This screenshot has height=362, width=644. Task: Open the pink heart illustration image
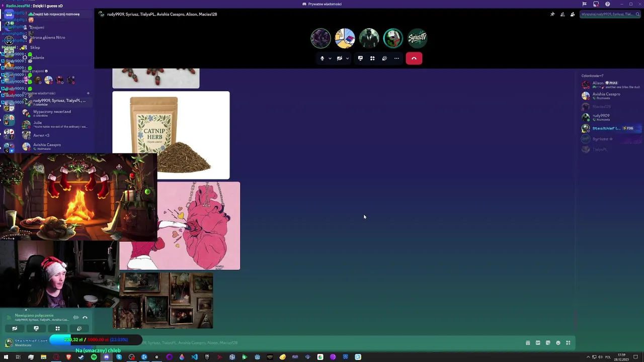tap(199, 226)
